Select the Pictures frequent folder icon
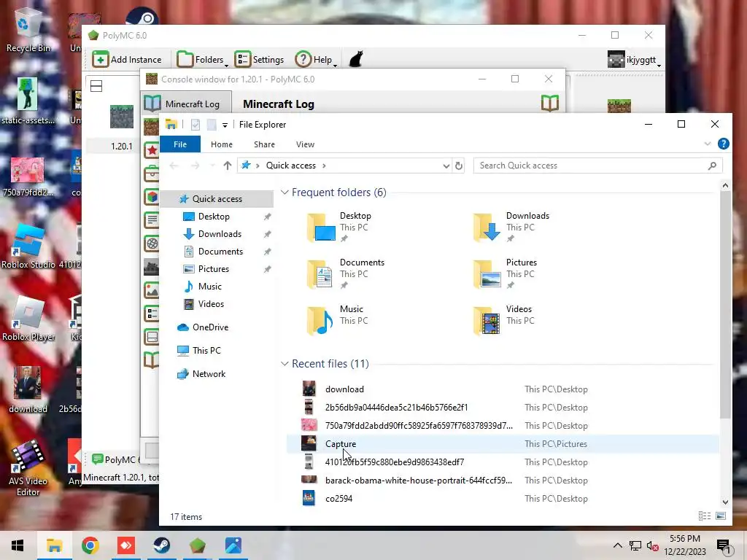The height and width of the screenshot is (560, 747). pyautogui.click(x=487, y=274)
